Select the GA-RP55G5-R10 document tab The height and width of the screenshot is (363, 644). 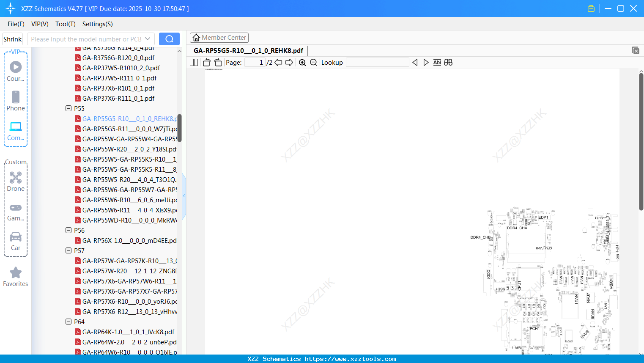pyautogui.click(x=248, y=51)
